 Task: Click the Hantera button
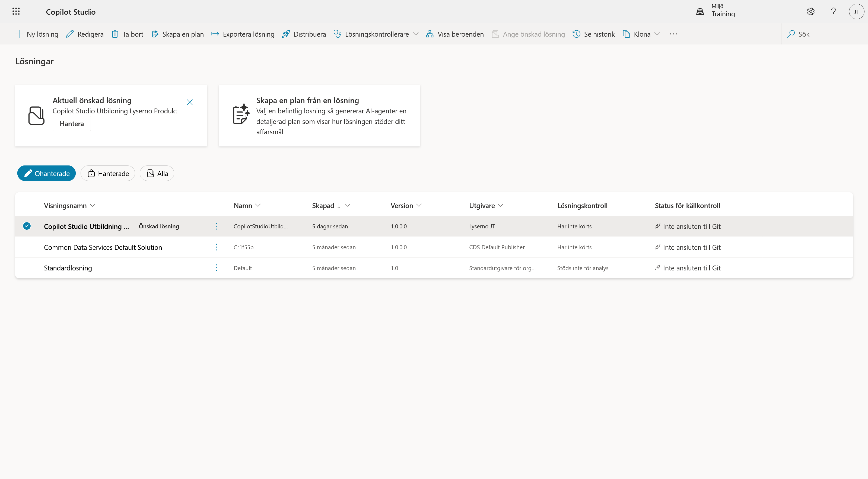72,124
